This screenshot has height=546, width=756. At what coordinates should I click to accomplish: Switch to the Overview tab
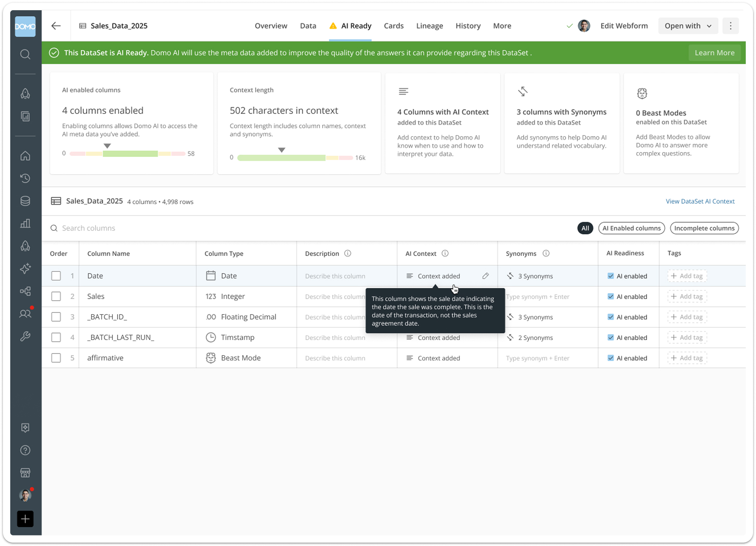[x=271, y=26]
